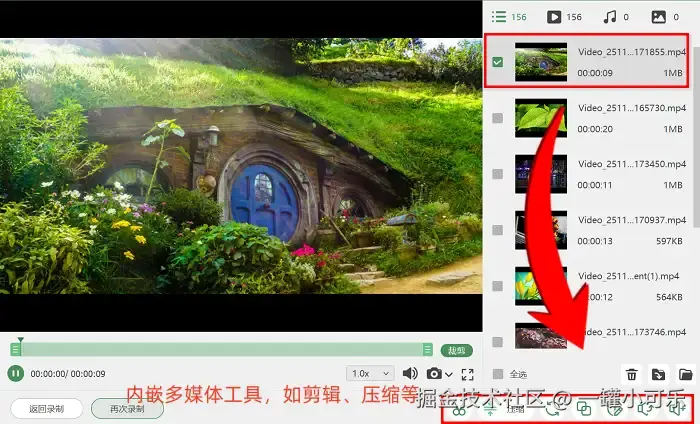Image resolution: width=700 pixels, height=424 pixels.
Task: Switch to the video files tab (156)
Action: click(x=564, y=17)
